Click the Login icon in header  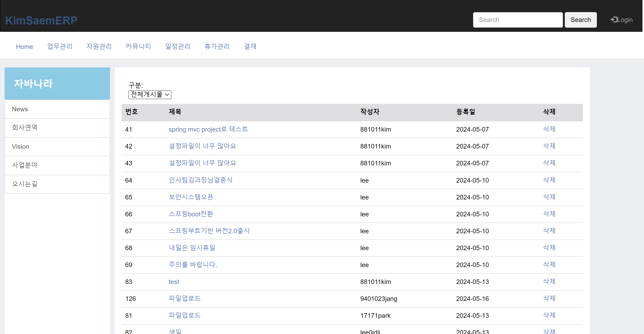tap(614, 20)
